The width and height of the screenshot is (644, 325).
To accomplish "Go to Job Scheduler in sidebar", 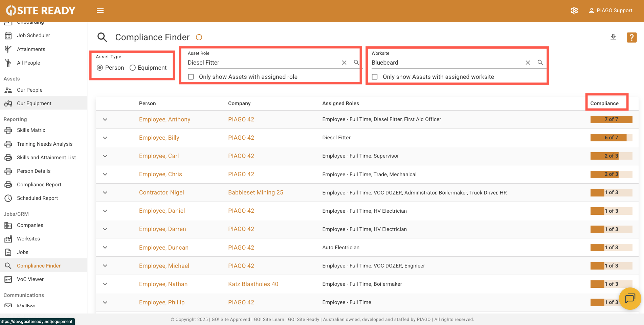I will pyautogui.click(x=34, y=36).
